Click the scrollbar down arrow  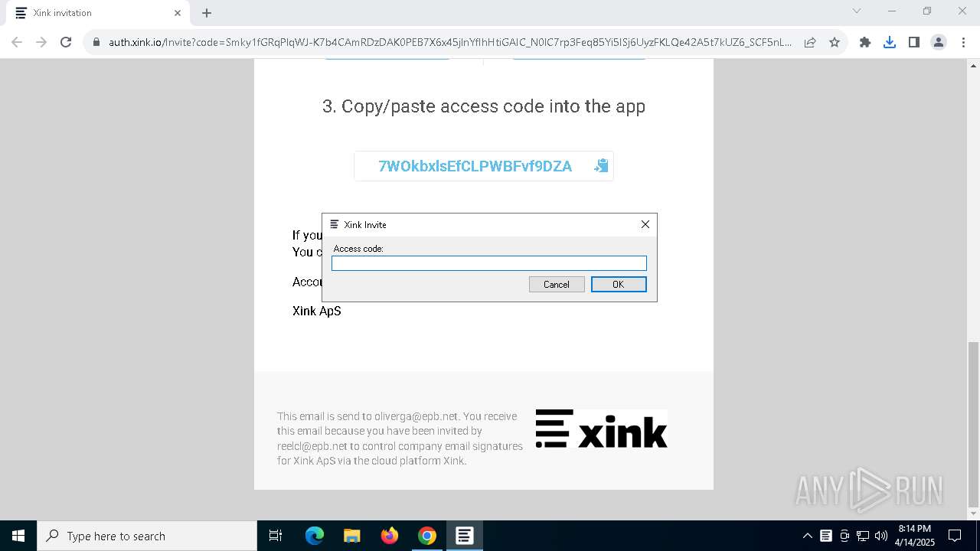[x=973, y=514]
